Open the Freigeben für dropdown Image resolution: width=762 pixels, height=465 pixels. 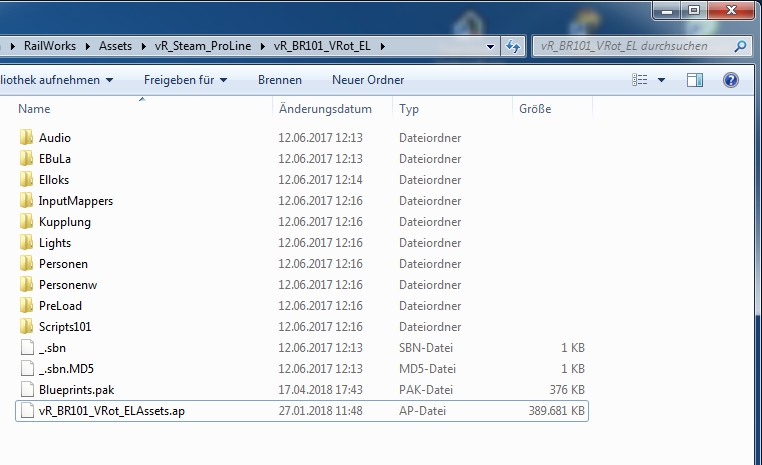pyautogui.click(x=185, y=80)
